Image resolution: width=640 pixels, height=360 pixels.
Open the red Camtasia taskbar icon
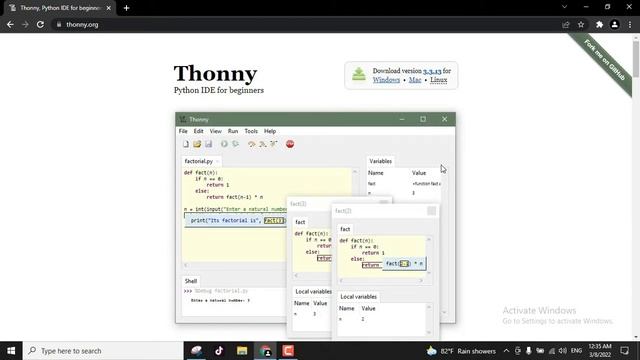click(x=288, y=351)
